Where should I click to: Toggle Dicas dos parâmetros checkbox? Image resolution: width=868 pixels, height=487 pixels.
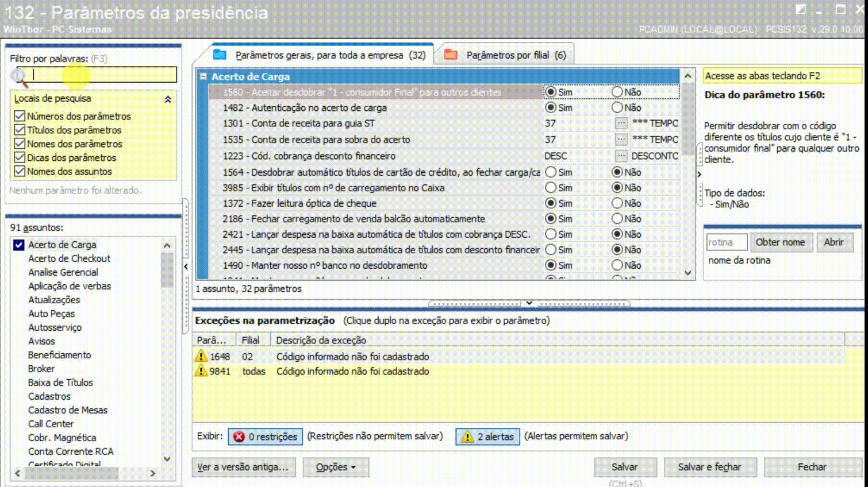click(x=20, y=157)
